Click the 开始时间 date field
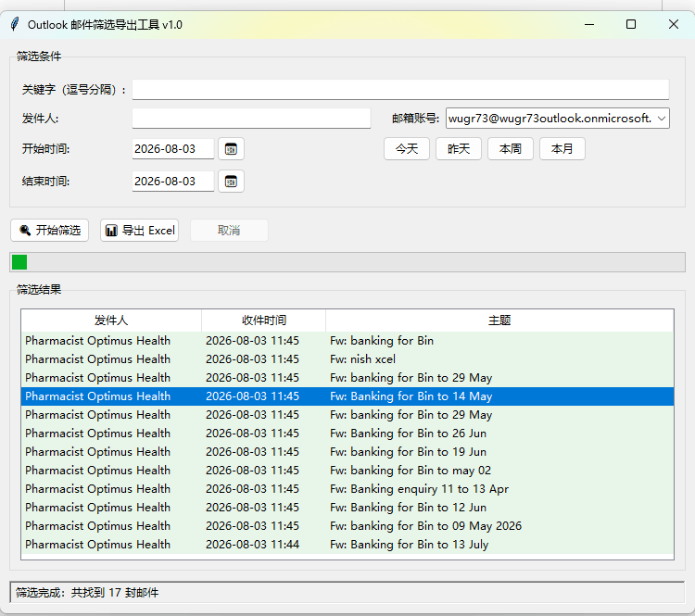The image size is (695, 616). [173, 149]
